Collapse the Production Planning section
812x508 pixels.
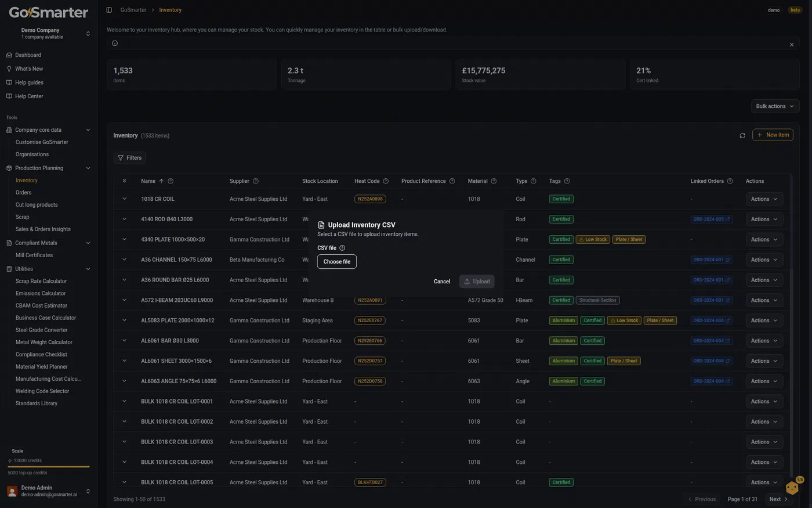point(88,168)
